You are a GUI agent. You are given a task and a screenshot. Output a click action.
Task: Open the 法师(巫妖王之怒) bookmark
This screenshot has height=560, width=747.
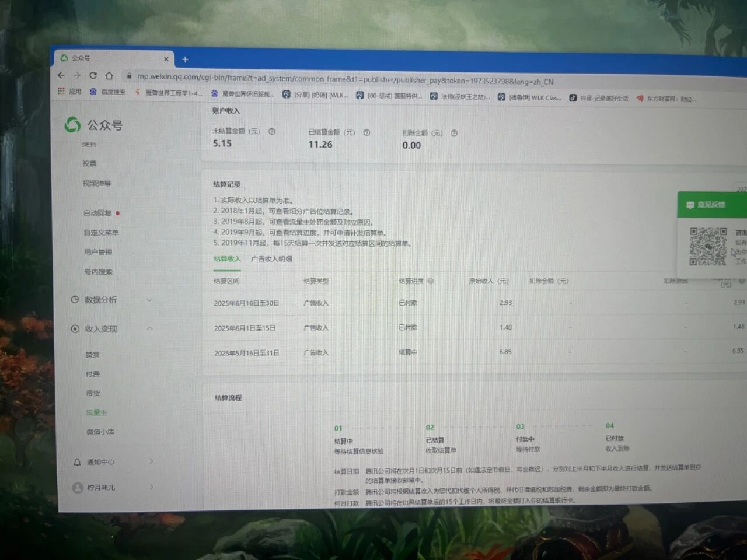[x=460, y=96]
